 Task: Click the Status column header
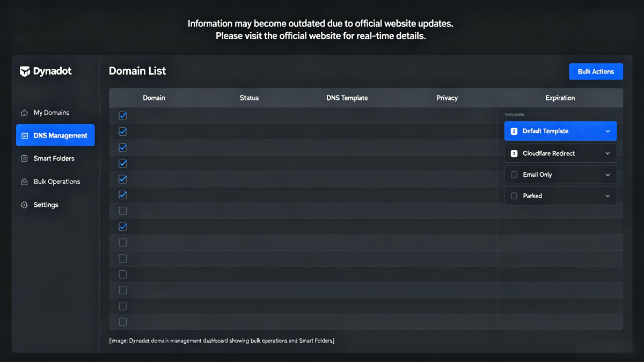tap(249, 98)
